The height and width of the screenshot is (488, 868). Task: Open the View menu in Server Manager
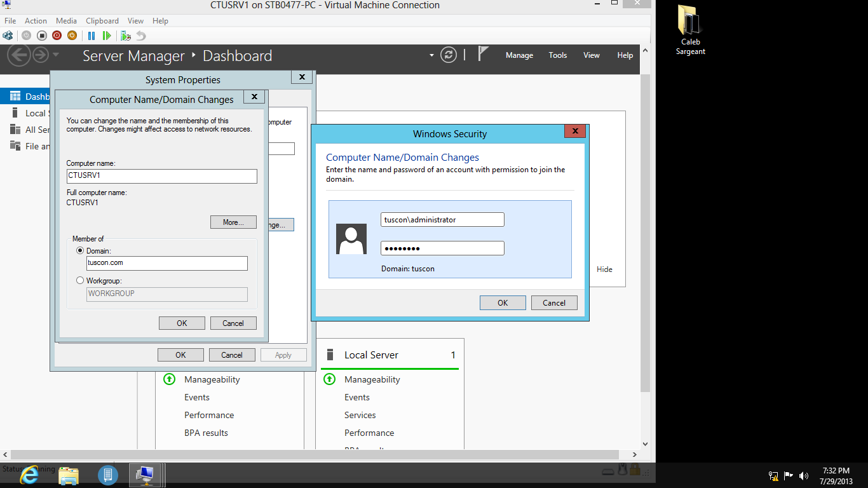[x=592, y=55]
